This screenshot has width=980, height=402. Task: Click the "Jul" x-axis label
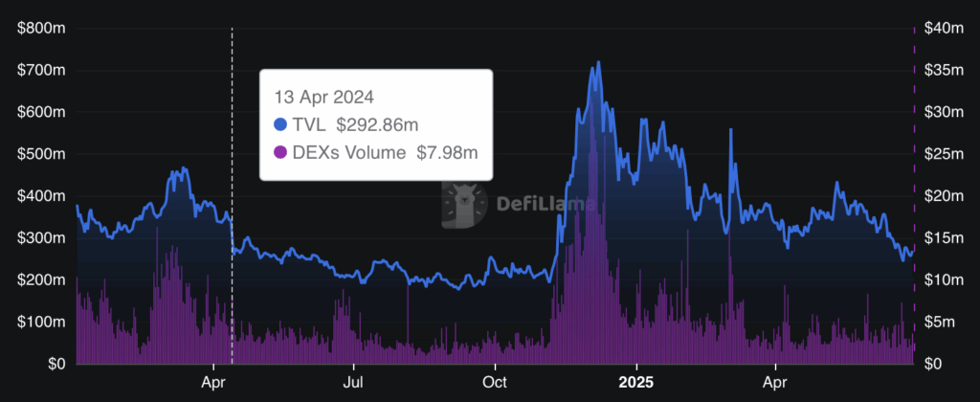[x=354, y=383]
